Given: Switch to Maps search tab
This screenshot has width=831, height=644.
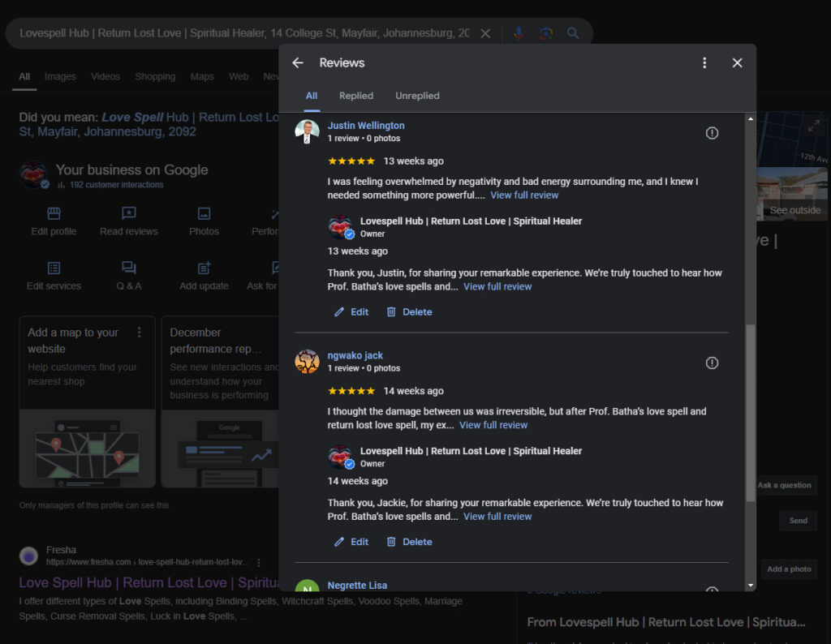Looking at the screenshot, I should point(202,77).
